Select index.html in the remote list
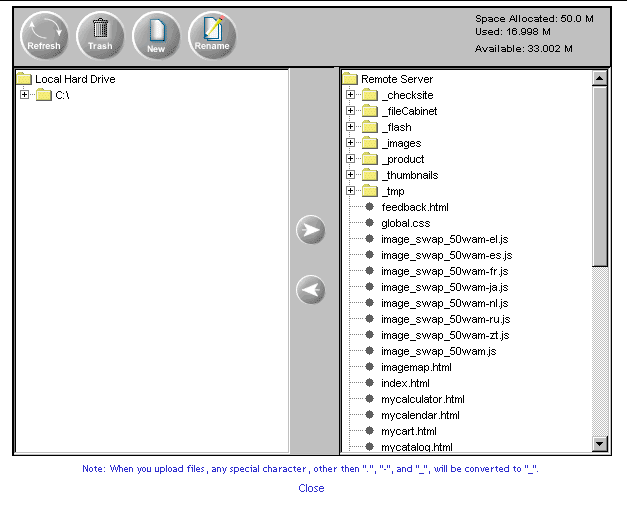Screen dimensions: 627x511 [405, 383]
